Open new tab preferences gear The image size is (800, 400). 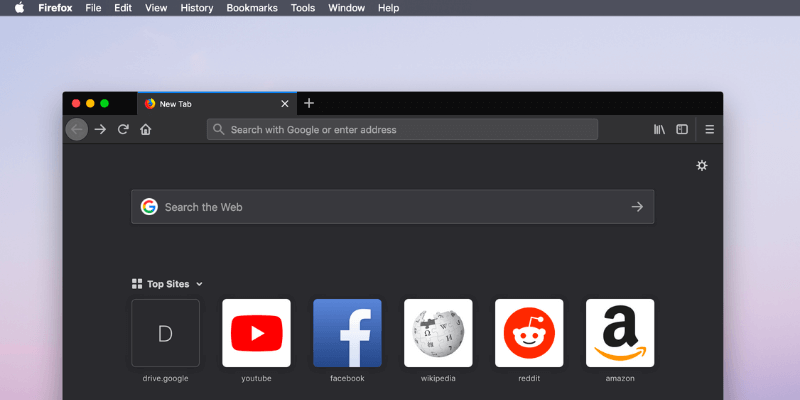[702, 165]
